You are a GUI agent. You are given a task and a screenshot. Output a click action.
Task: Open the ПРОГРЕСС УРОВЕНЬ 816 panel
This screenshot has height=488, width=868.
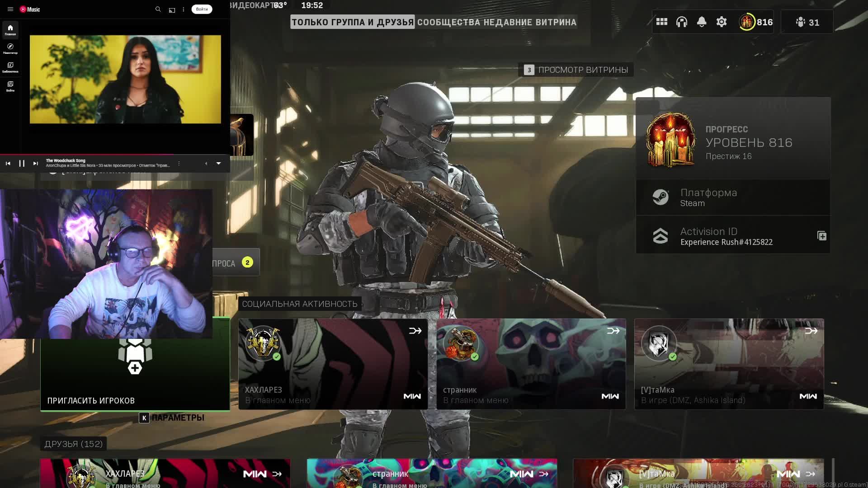click(733, 138)
